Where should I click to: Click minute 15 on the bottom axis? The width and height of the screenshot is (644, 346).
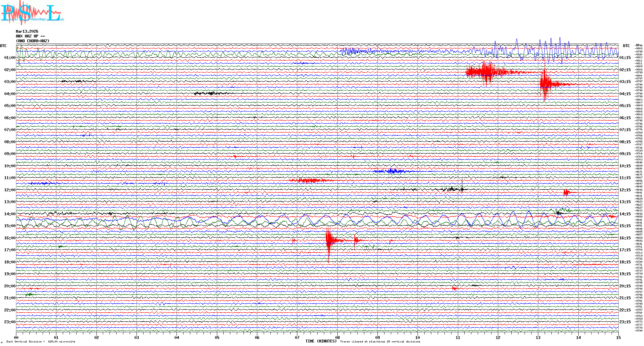pyautogui.click(x=618, y=337)
